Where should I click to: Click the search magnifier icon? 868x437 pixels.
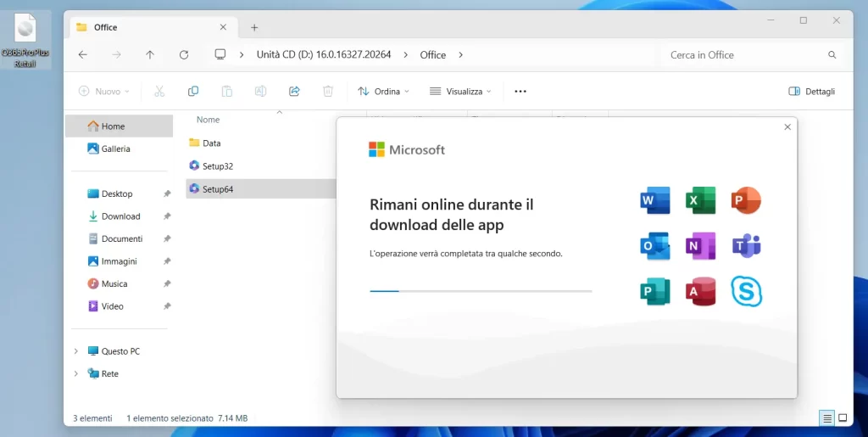pyautogui.click(x=832, y=55)
